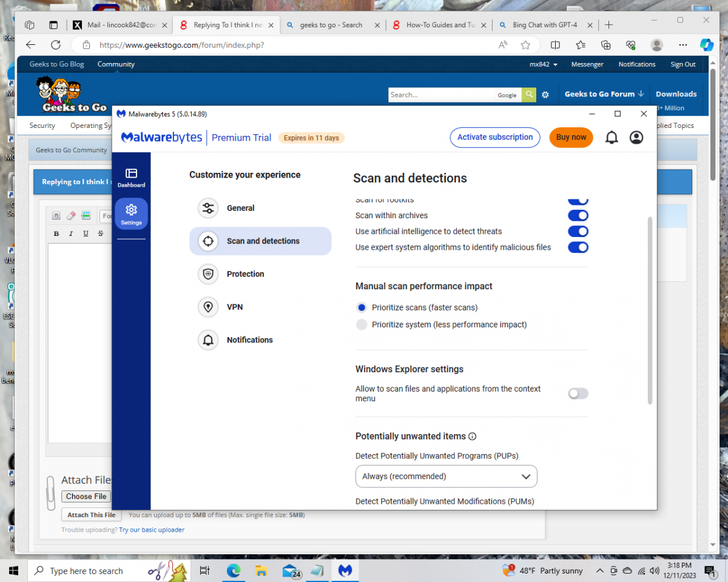Open new browser tab plus button

click(609, 25)
